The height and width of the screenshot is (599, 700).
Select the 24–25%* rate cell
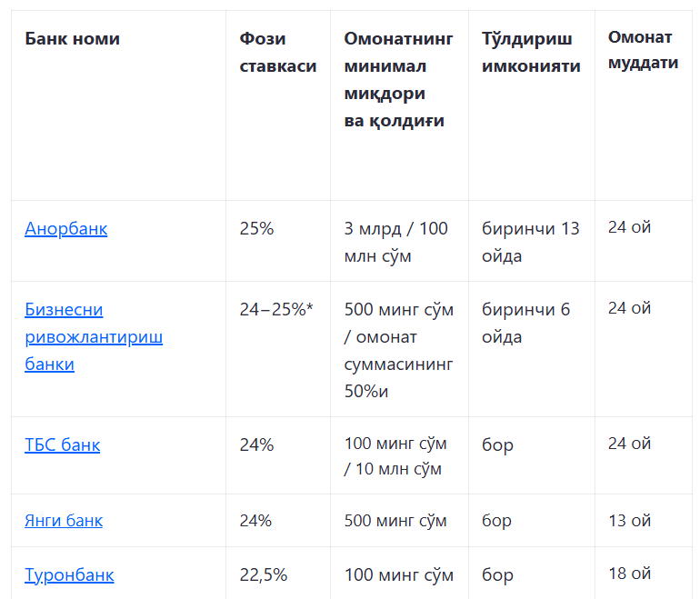pos(276,309)
